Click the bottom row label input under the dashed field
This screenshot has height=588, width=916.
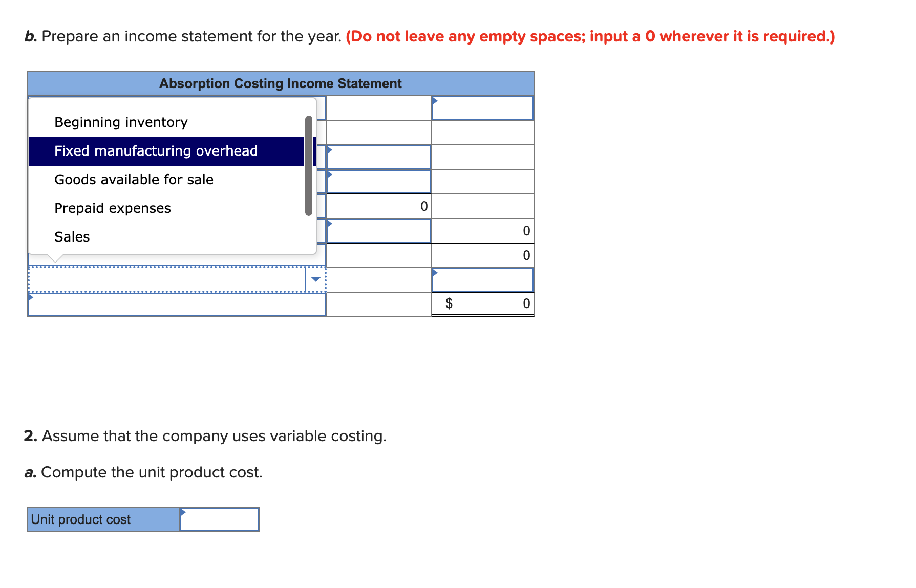pyautogui.click(x=177, y=304)
